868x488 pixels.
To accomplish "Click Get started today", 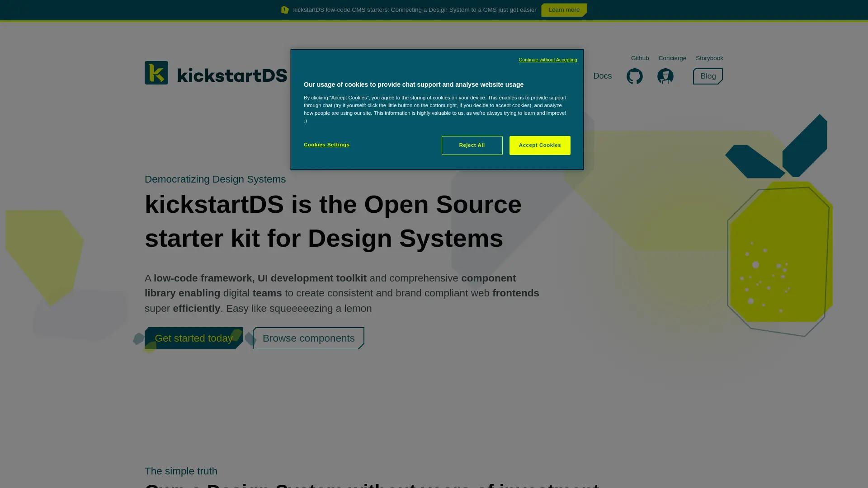I will pyautogui.click(x=193, y=338).
